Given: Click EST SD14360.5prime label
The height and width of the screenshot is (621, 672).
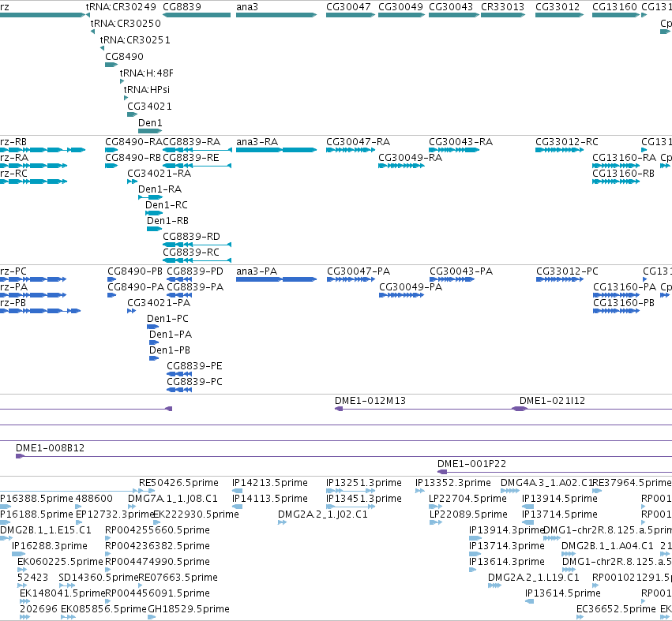Looking at the screenshot, I should pyautogui.click(x=98, y=578).
